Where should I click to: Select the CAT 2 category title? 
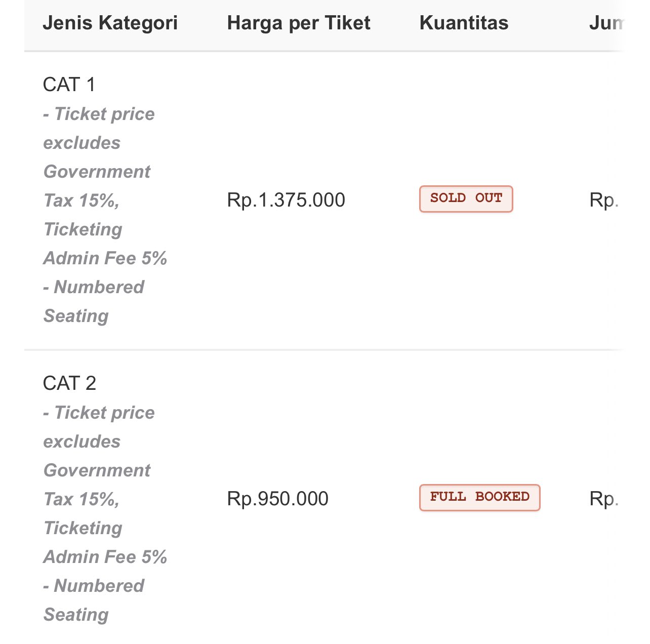pyautogui.click(x=69, y=383)
